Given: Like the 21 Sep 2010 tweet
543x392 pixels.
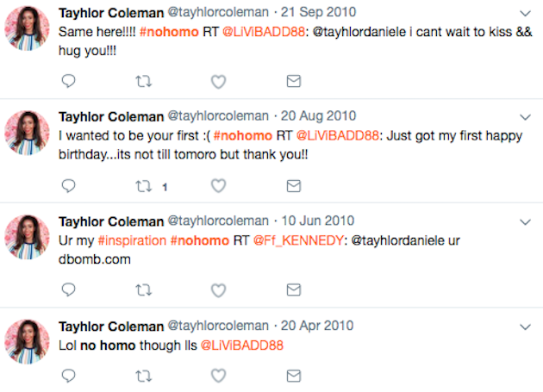Looking at the screenshot, I should [x=219, y=82].
